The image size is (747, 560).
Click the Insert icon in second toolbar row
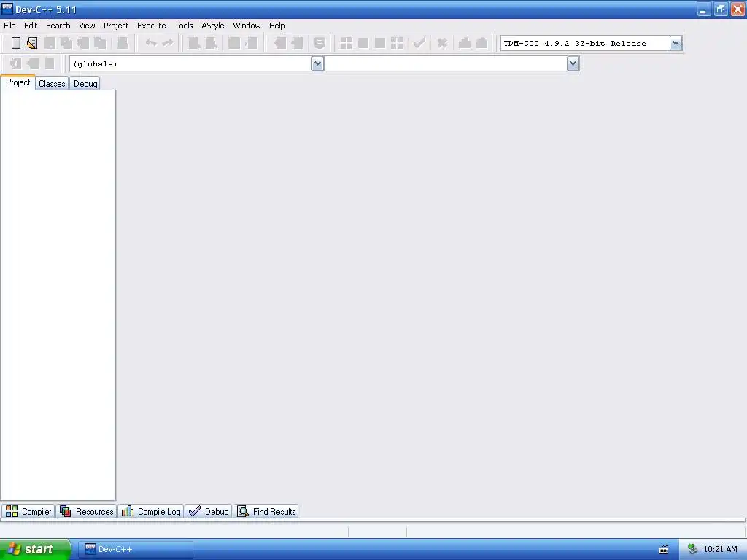(x=16, y=63)
